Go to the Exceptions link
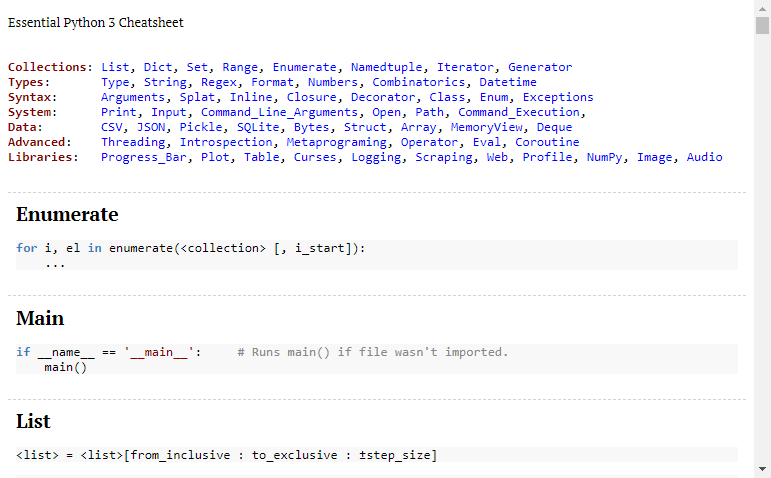Image resolution: width=771 pixels, height=478 pixels. tap(558, 97)
